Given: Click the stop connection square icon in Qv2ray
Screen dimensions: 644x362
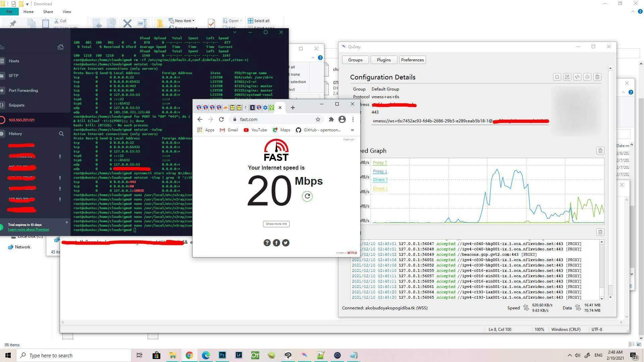Looking at the screenshot, I should click(557, 77).
